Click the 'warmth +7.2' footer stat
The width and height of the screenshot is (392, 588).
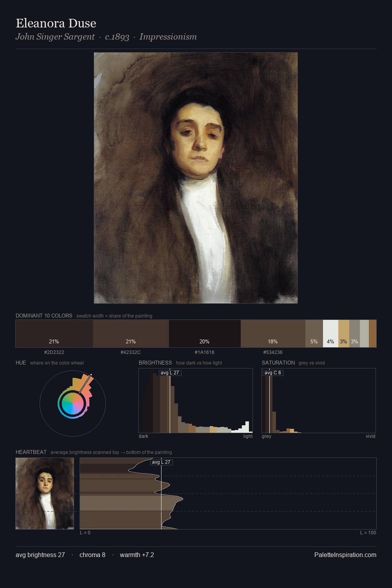[x=137, y=555]
